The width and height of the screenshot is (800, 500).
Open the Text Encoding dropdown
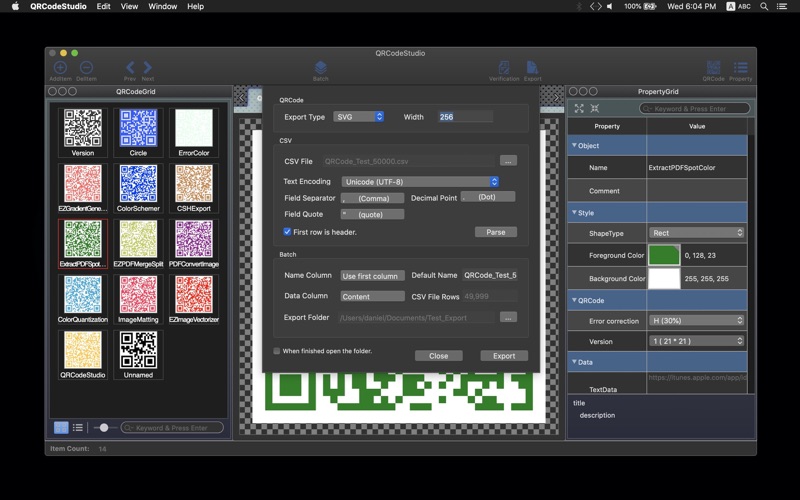pos(420,182)
